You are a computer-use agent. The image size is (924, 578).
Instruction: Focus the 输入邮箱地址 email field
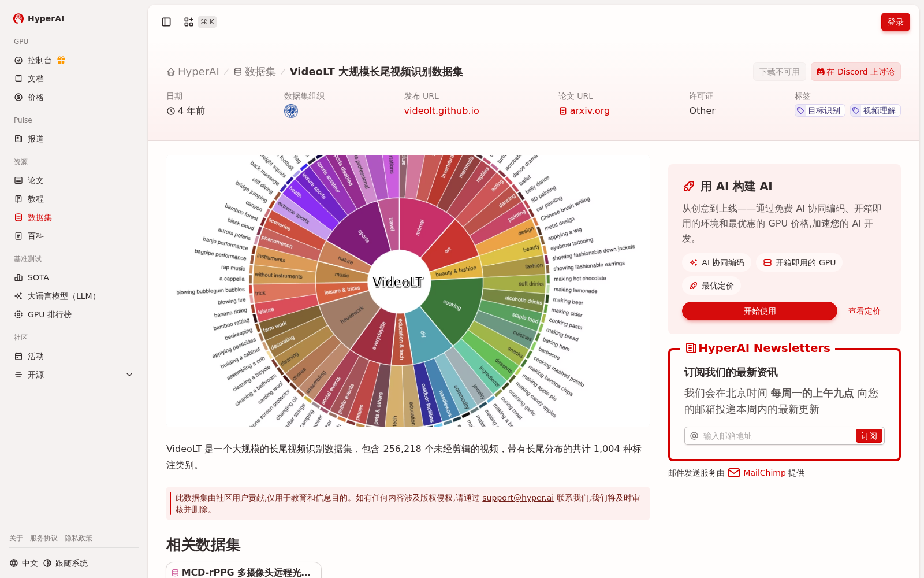coord(777,436)
